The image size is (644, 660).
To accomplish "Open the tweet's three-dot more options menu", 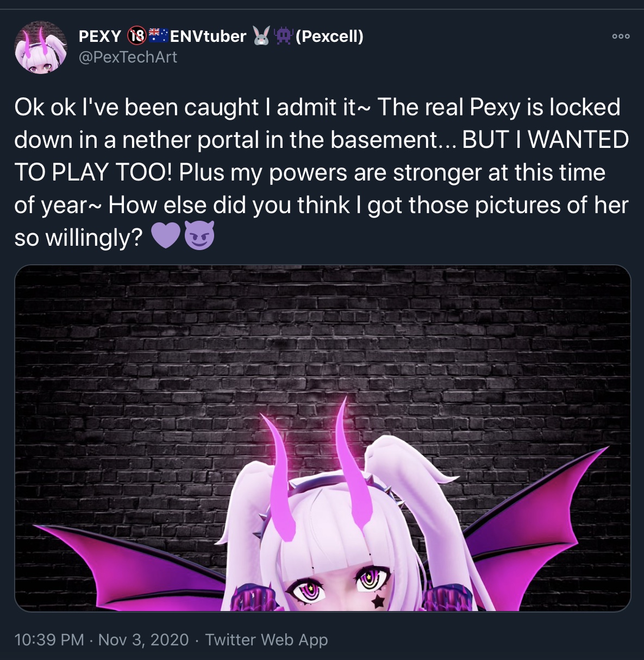I will click(621, 36).
